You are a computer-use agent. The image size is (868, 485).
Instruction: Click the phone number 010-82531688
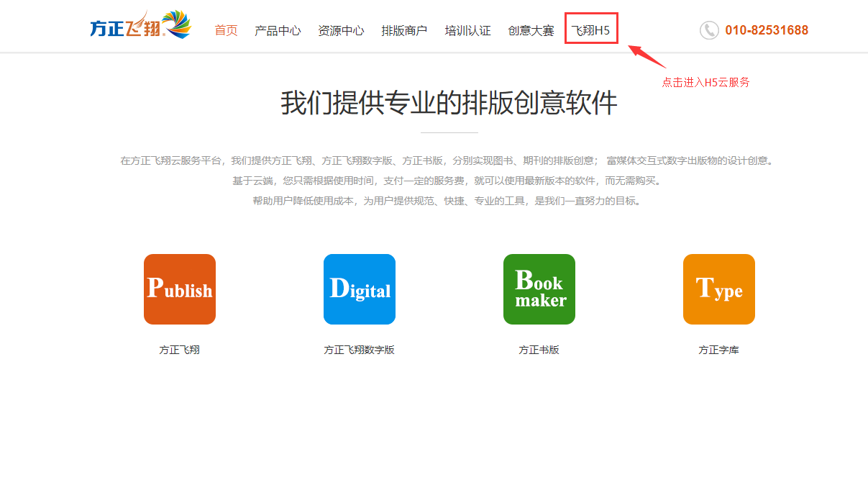click(x=767, y=30)
